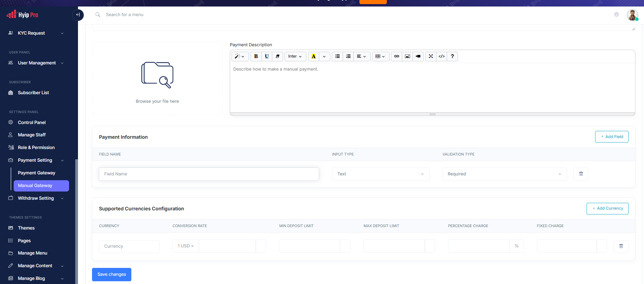Click the Fixed Charge input
This screenshot has width=644, height=284.
point(567,246)
